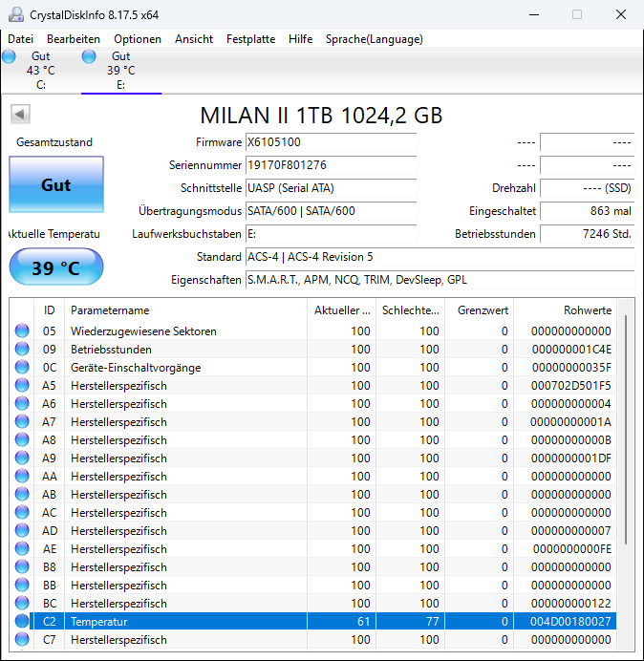Screen dimensions: 644x661
Task: Close the CrystalDiskInfo window
Action: tap(621, 14)
